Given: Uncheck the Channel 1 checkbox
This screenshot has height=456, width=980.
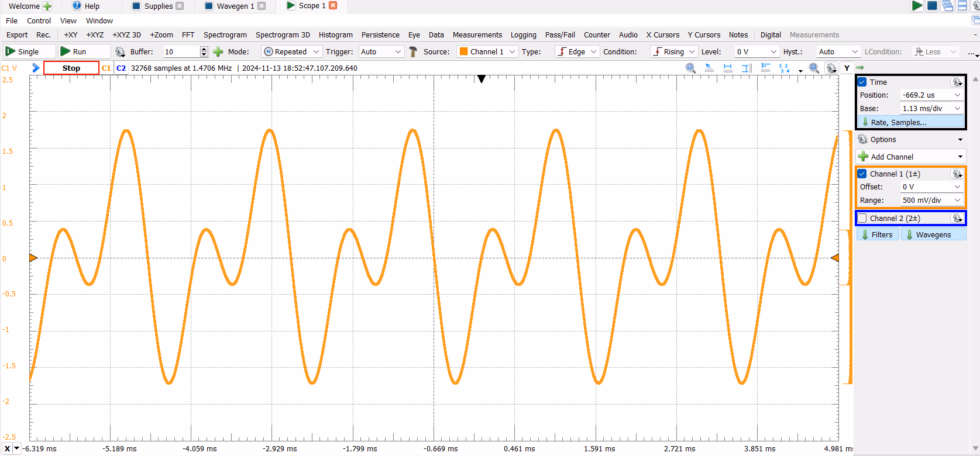Looking at the screenshot, I should coord(862,174).
